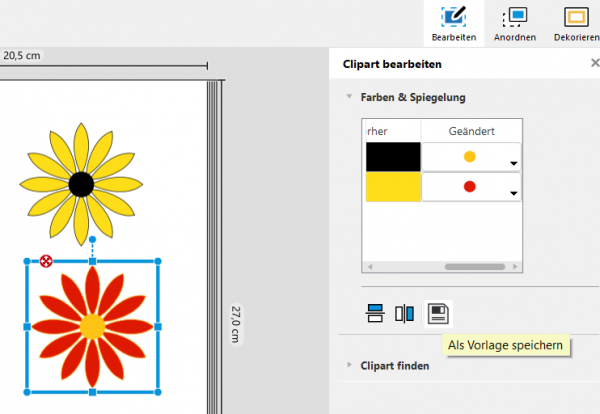Screen dimensions: 600x414
Task: Click the red delete handle on selected clipart
Action: [x=46, y=261]
